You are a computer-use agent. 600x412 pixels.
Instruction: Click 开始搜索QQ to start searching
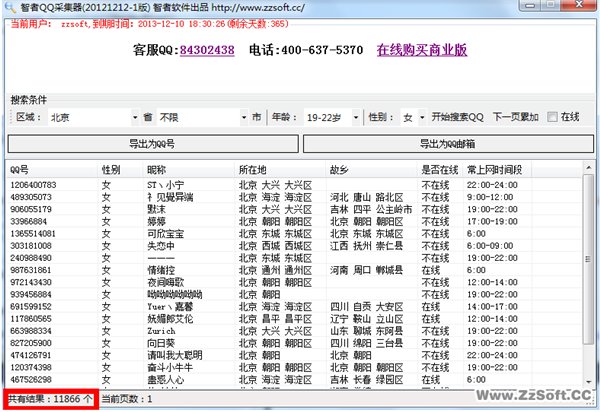tap(458, 117)
